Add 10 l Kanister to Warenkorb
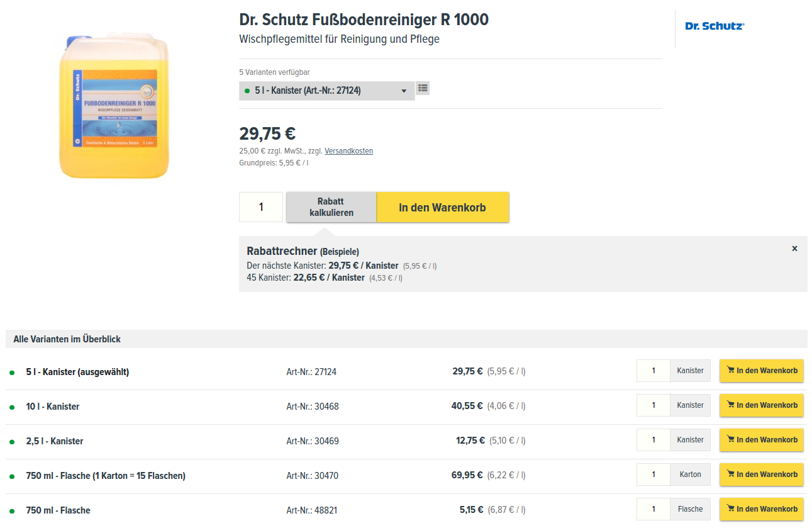 coord(762,405)
